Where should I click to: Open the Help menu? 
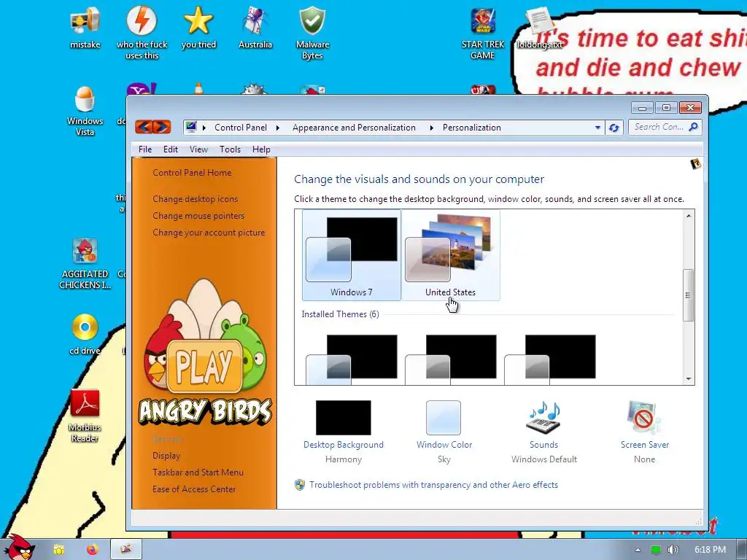click(261, 149)
